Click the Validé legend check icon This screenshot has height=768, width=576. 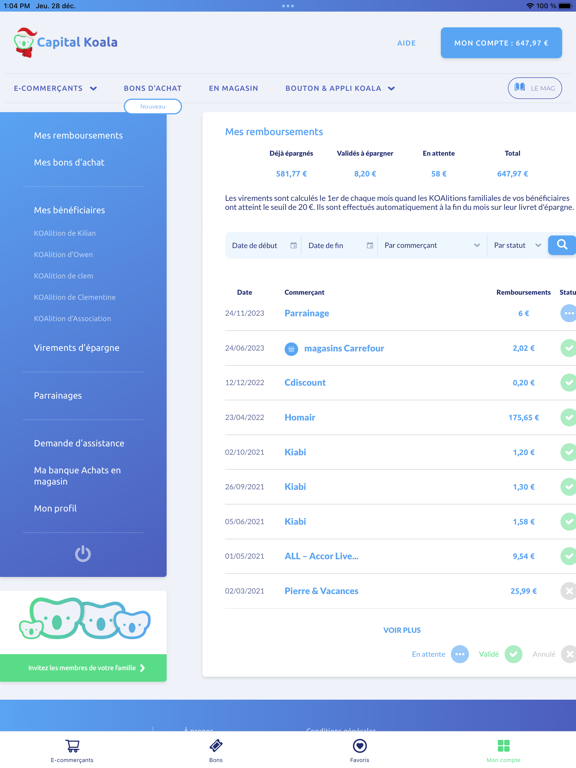pos(513,654)
